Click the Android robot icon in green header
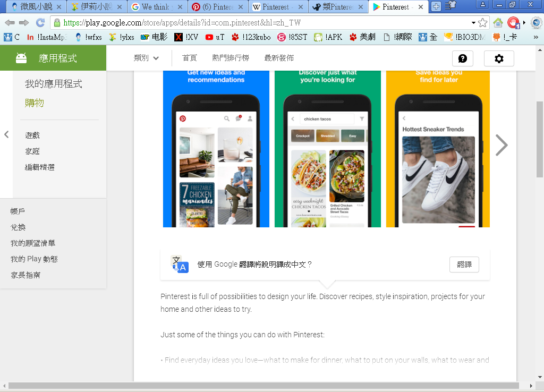544x392 pixels. point(21,58)
